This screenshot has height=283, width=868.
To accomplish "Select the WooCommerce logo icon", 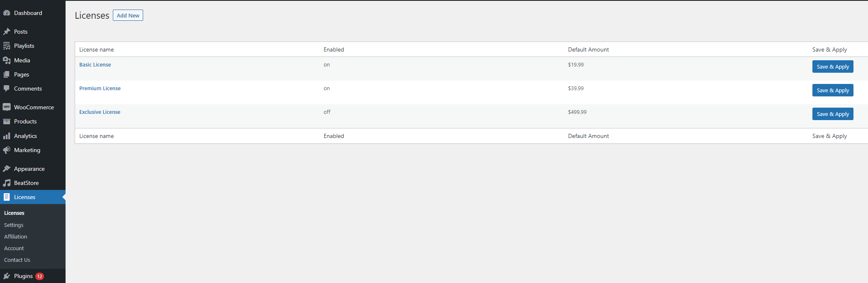I will [x=7, y=107].
